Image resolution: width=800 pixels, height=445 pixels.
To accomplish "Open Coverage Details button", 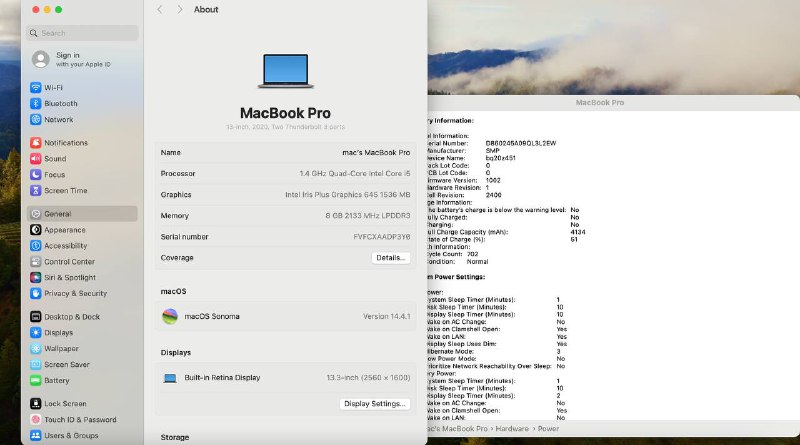I will (x=391, y=258).
